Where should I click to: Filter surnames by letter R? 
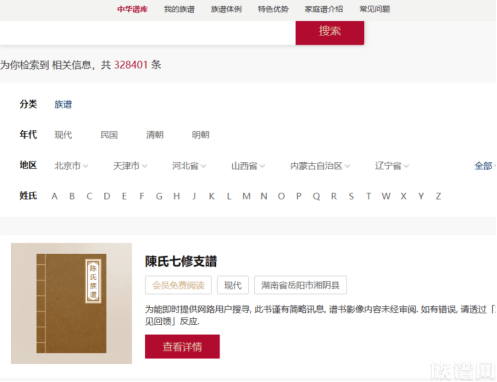[x=334, y=196]
